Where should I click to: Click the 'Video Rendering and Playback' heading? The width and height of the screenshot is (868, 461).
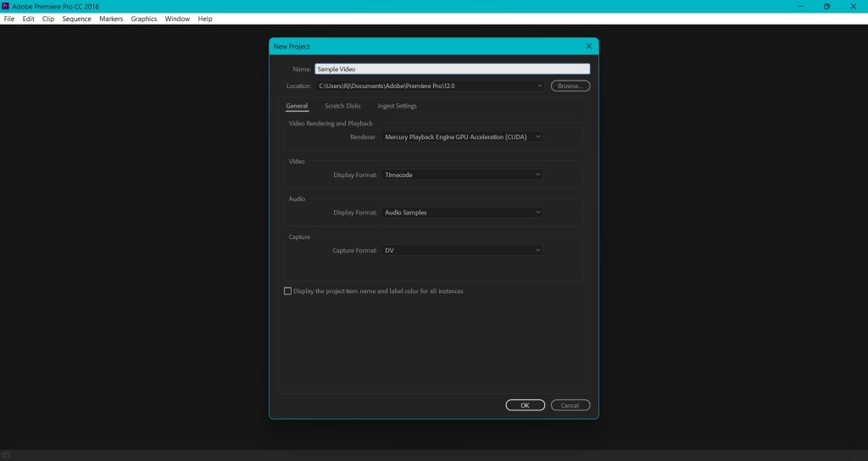(331, 124)
